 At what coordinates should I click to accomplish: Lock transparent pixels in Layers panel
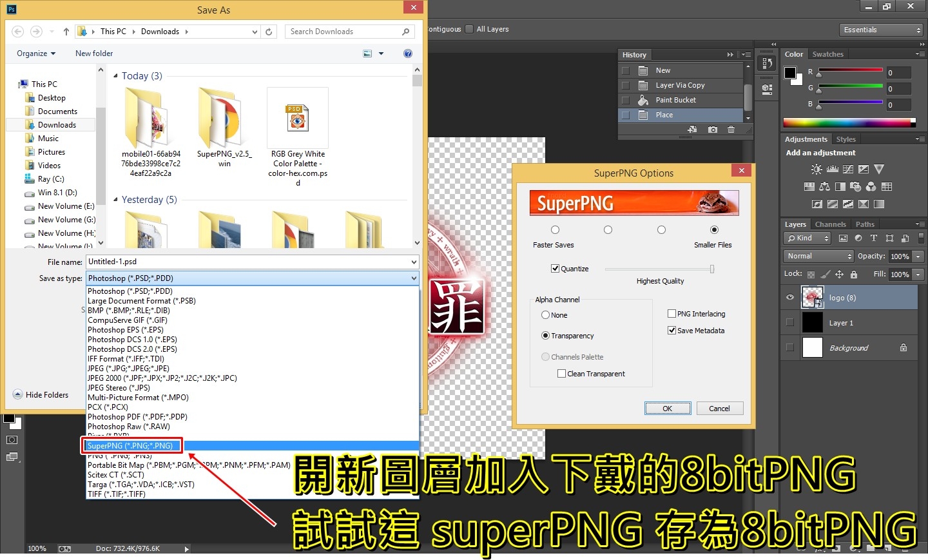coord(811,275)
